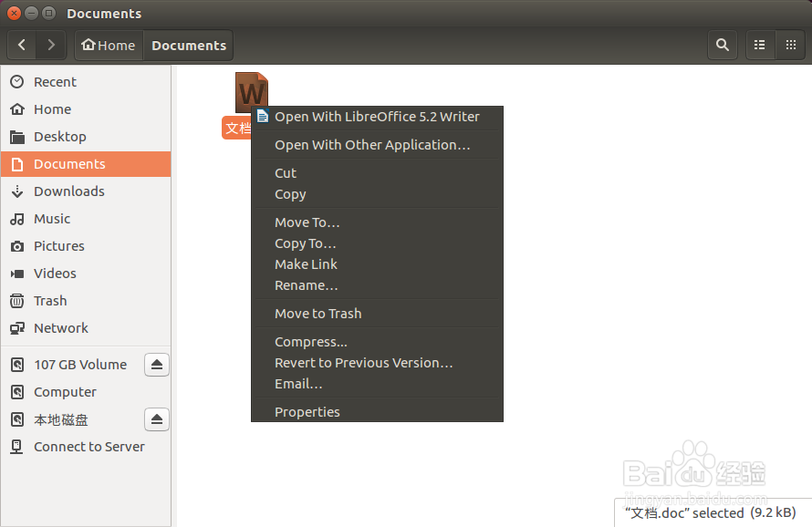Viewport: 812px width, 527px height.
Task: Switch to list view
Action: 760,45
